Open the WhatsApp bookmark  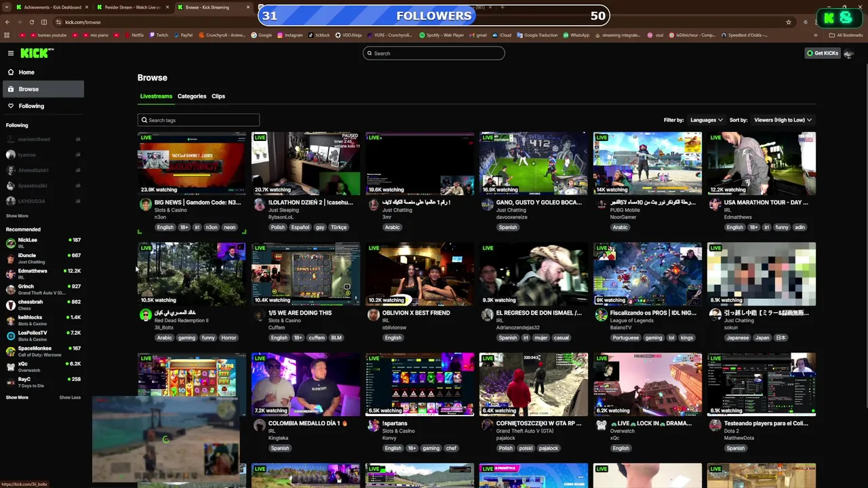pos(576,35)
